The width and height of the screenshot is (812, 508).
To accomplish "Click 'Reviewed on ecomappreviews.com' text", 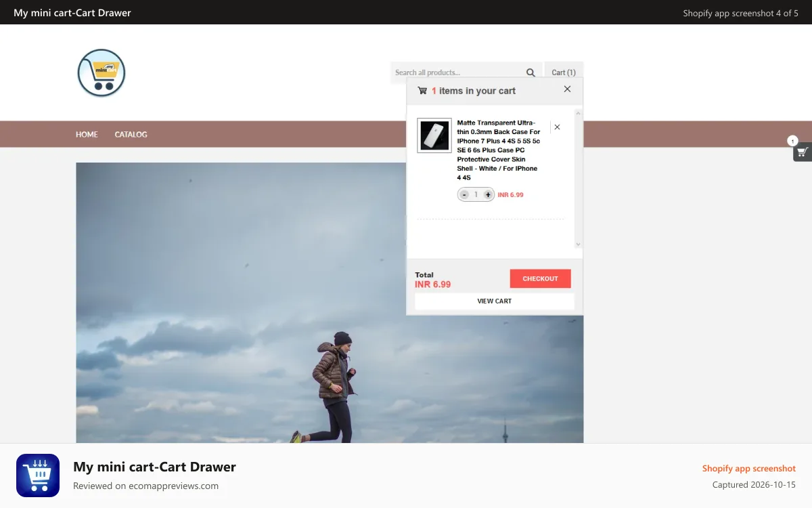I will [x=145, y=486].
